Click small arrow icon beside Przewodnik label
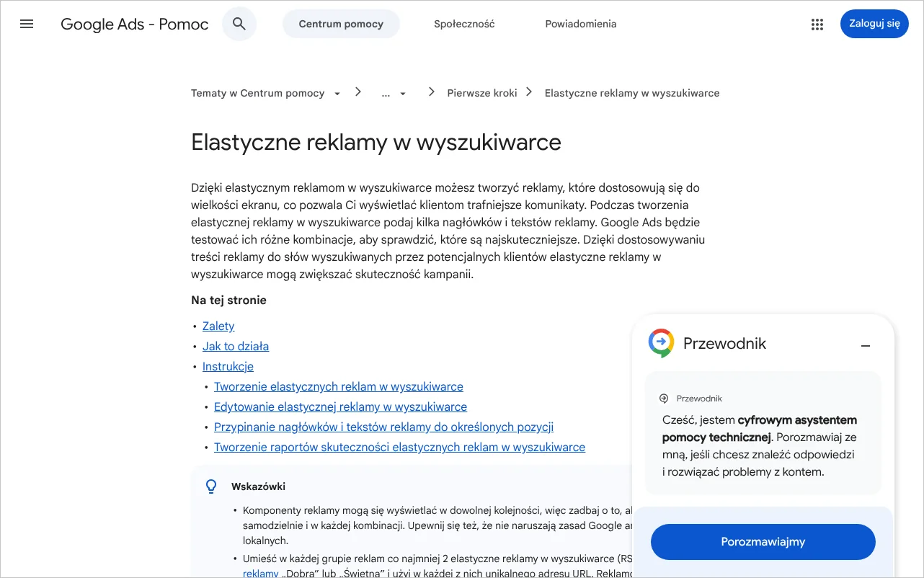This screenshot has height=578, width=924. [665, 399]
